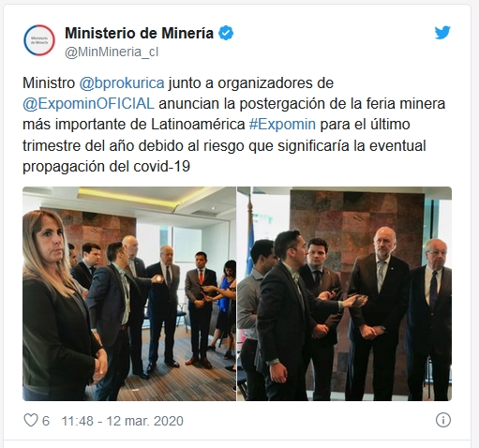
Task: Click the word Ministro in the tweet
Action: (49, 83)
